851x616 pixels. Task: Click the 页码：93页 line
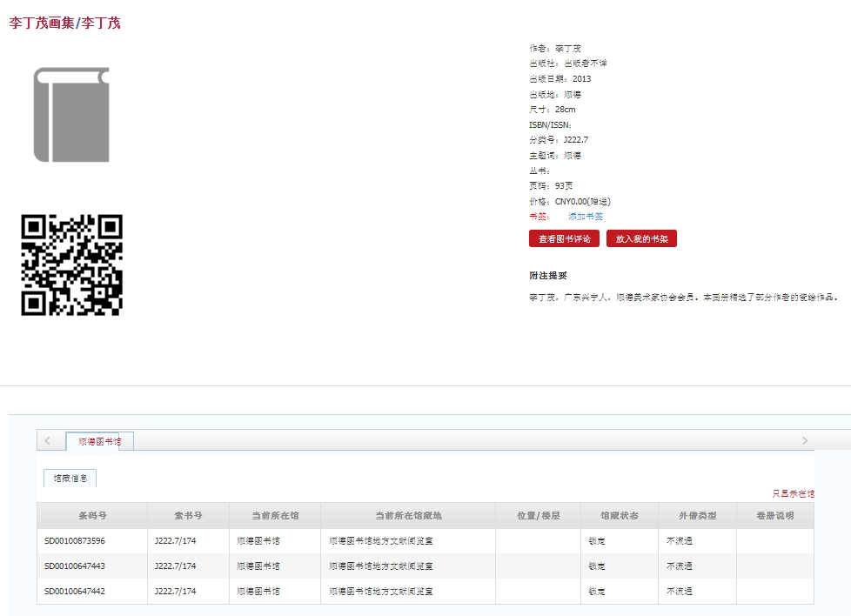[x=551, y=185]
